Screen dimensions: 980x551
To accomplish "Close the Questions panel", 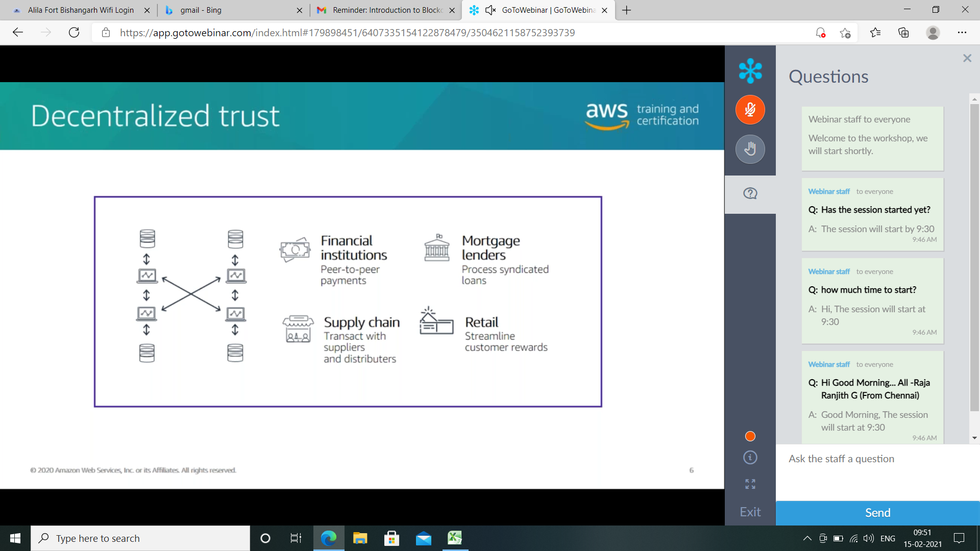I will click(967, 58).
